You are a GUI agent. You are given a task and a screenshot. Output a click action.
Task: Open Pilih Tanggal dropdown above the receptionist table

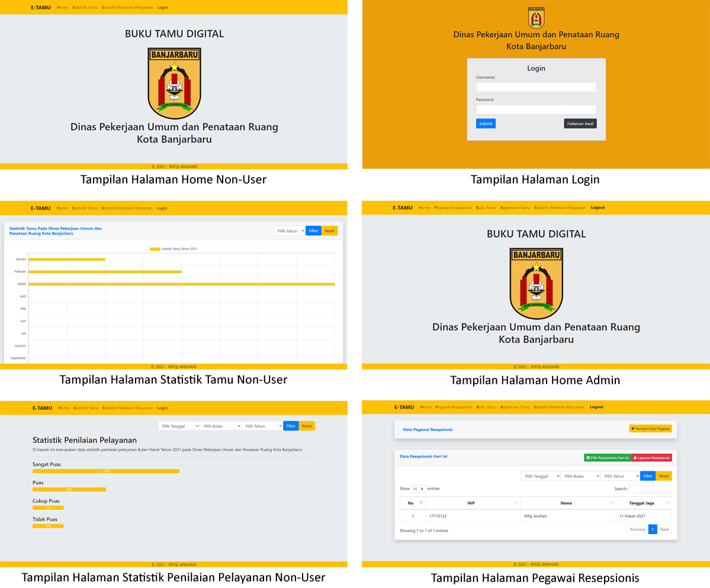click(540, 476)
